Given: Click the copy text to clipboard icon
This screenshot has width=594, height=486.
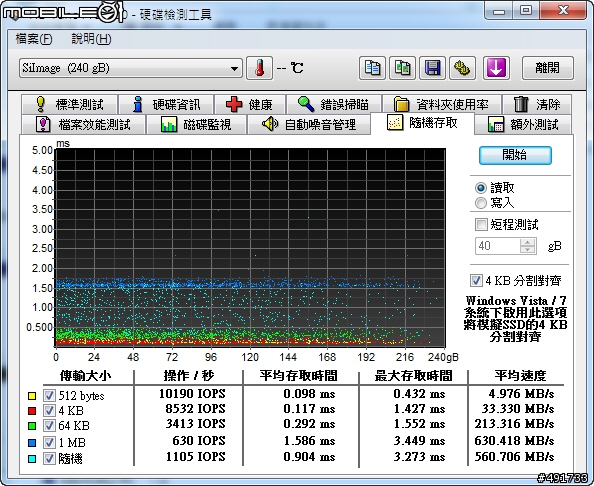Looking at the screenshot, I should 372,68.
